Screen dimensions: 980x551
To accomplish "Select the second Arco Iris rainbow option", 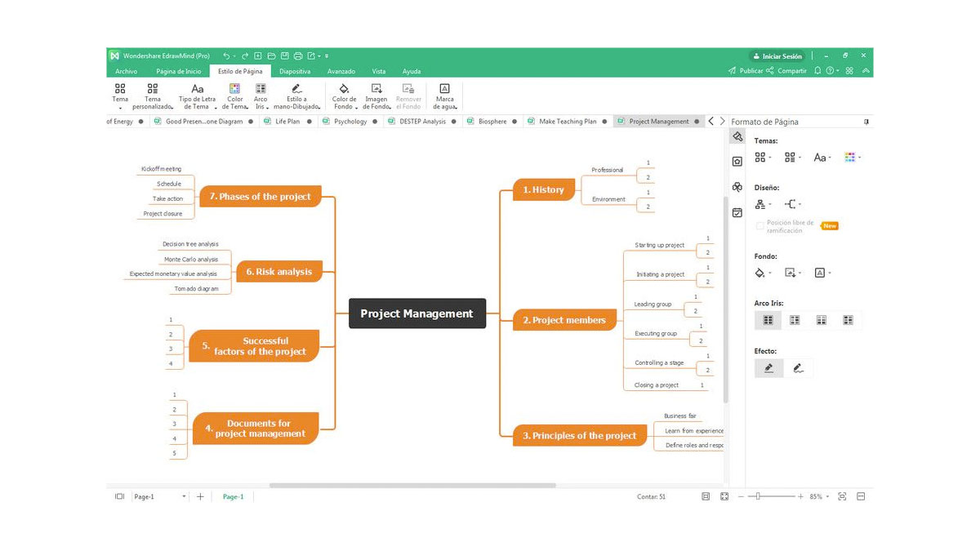I will 795,320.
